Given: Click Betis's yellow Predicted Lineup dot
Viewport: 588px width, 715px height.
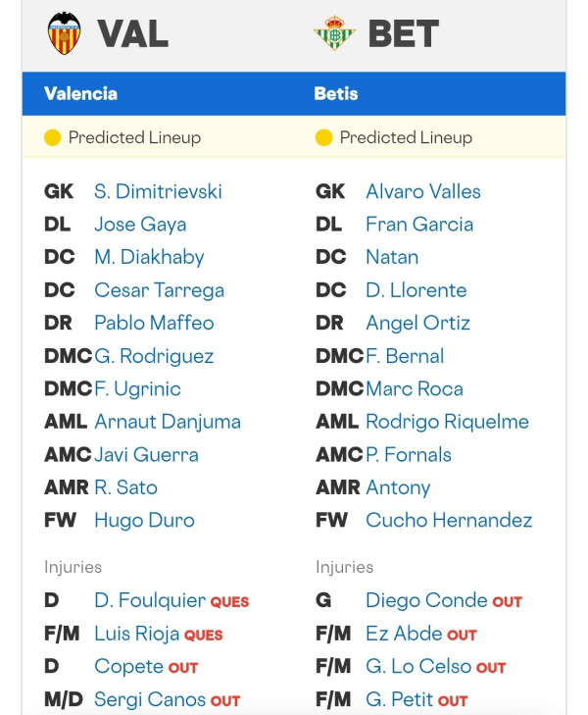Looking at the screenshot, I should tap(323, 137).
